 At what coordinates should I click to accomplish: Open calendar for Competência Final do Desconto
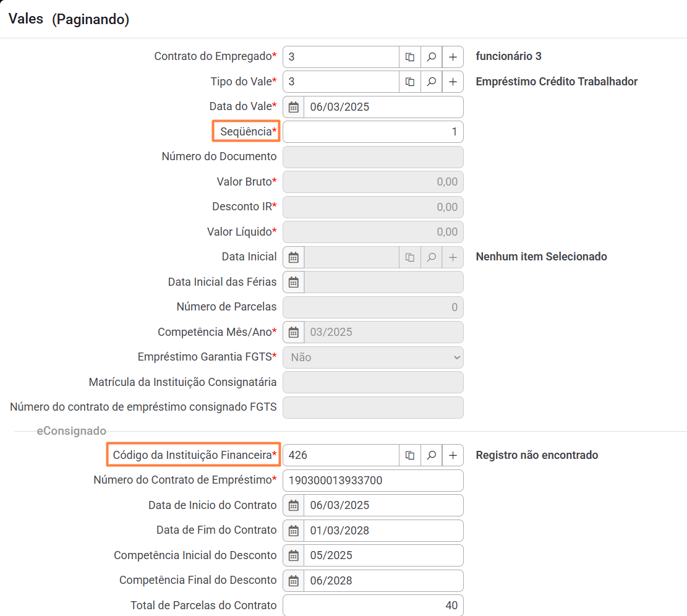coord(294,581)
